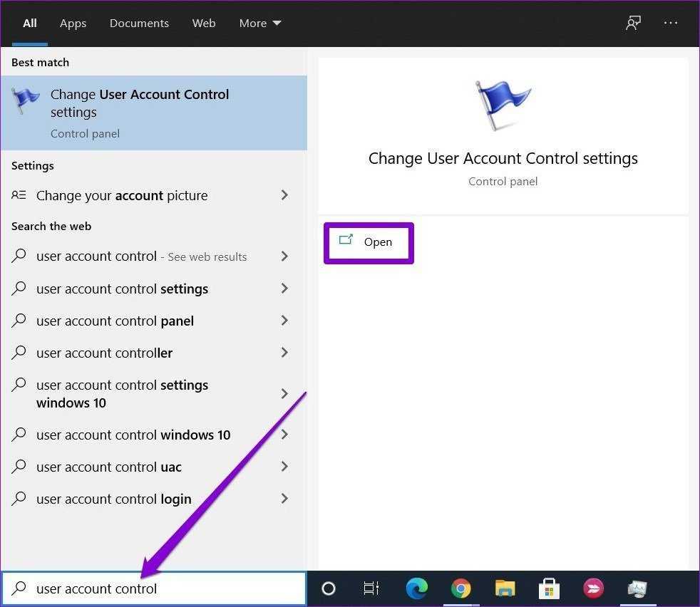
Task: Click the Cortana circle icon in taskbar
Action: point(328,588)
